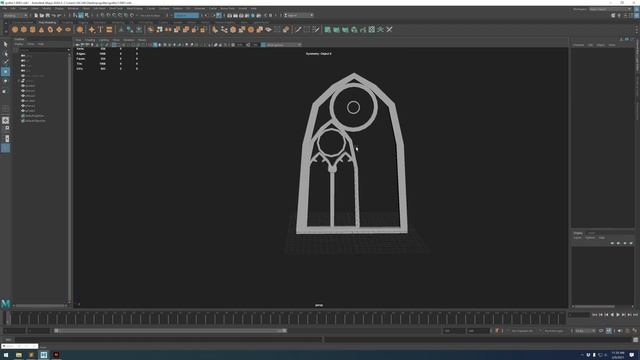This screenshot has width=640, height=360.
Task: Toggle select by object type mode
Action: coord(81,16)
